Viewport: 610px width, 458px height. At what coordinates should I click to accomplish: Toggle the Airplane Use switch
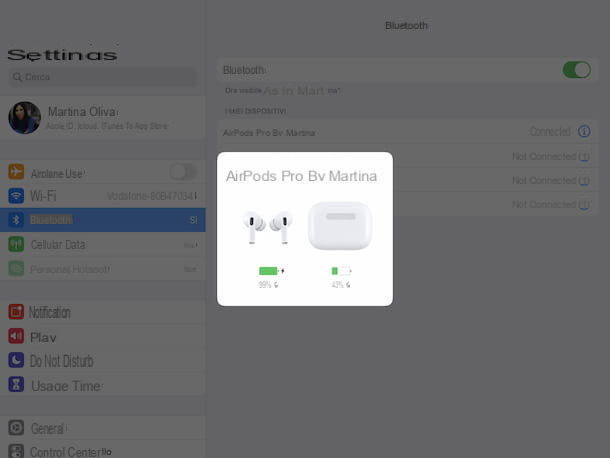click(183, 172)
